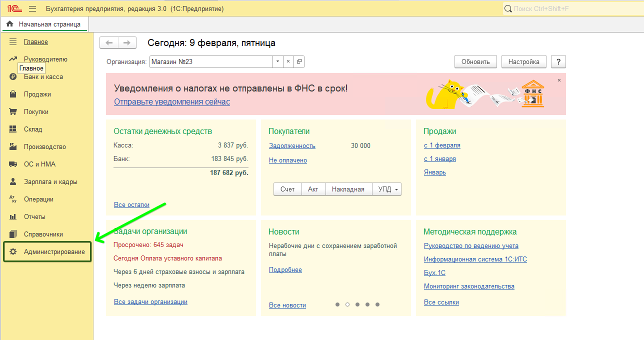Click the Отчеты bar chart icon
The height and width of the screenshot is (340, 644).
(13, 216)
